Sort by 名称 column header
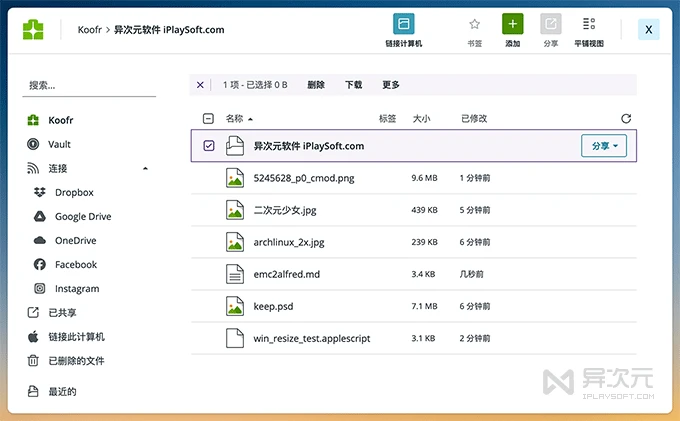The image size is (680, 421). click(235, 118)
